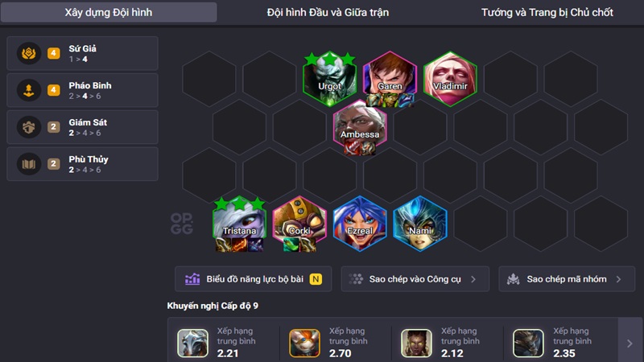Select the Corki champion hexagon
This screenshot has width=644, height=362.
(x=299, y=224)
